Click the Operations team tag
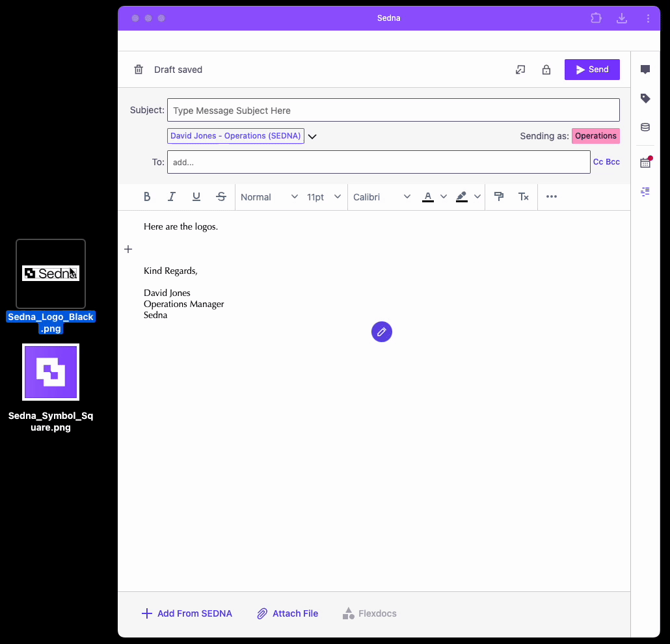Viewport: 670px width, 644px height. click(x=596, y=136)
